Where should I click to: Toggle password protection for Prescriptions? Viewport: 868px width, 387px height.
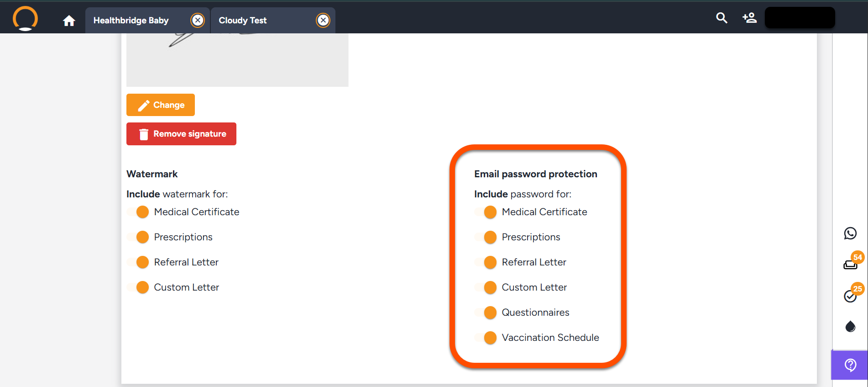tap(486, 237)
